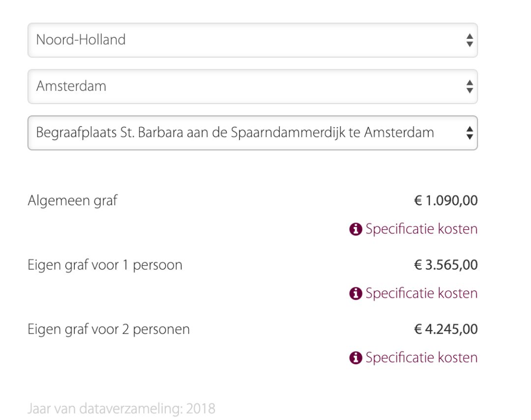Click info icon for Eigen graf 1 persoon
The image size is (531, 420).
(x=355, y=294)
